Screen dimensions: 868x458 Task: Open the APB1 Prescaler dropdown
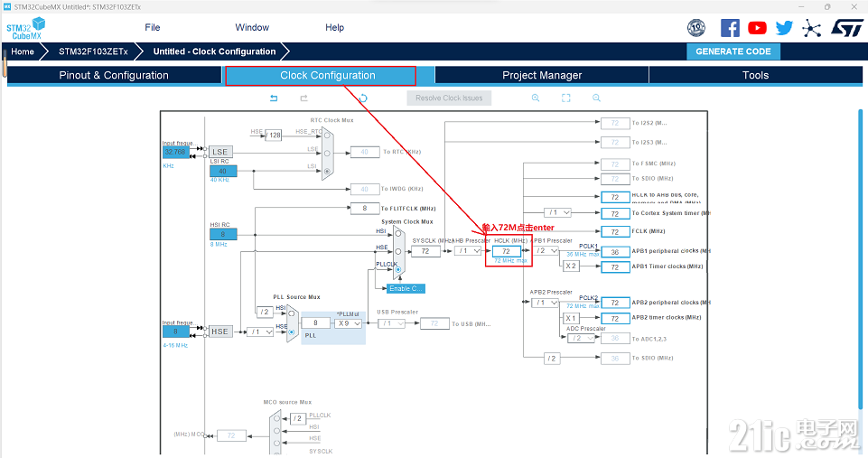545,251
